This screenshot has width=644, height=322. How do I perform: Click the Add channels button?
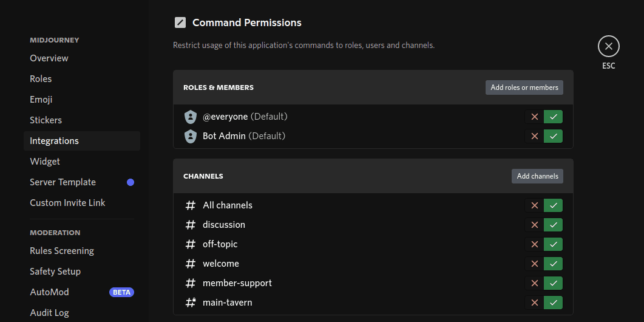(537, 176)
